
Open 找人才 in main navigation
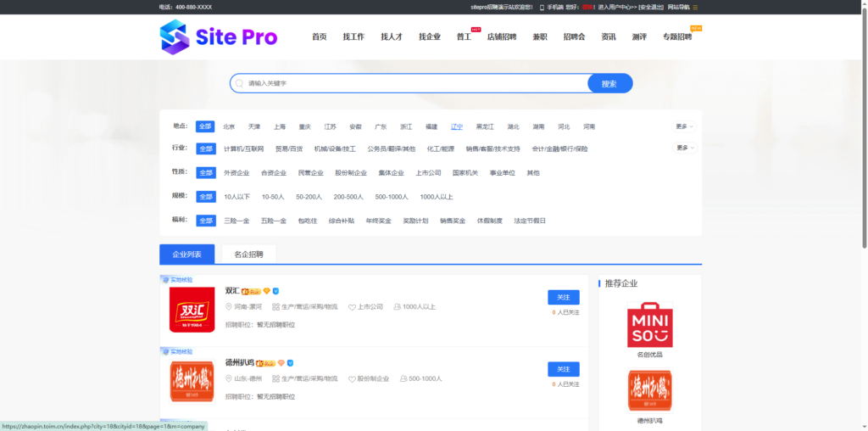point(392,37)
